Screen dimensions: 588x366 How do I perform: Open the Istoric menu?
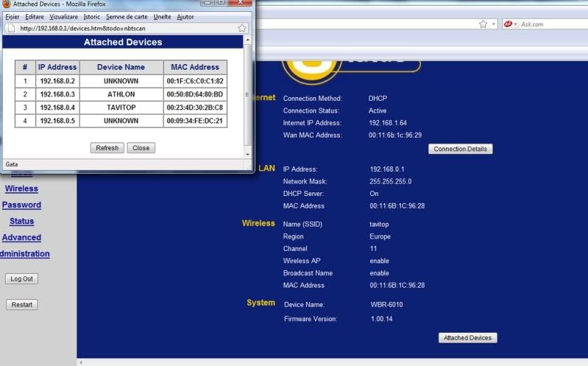click(x=92, y=16)
